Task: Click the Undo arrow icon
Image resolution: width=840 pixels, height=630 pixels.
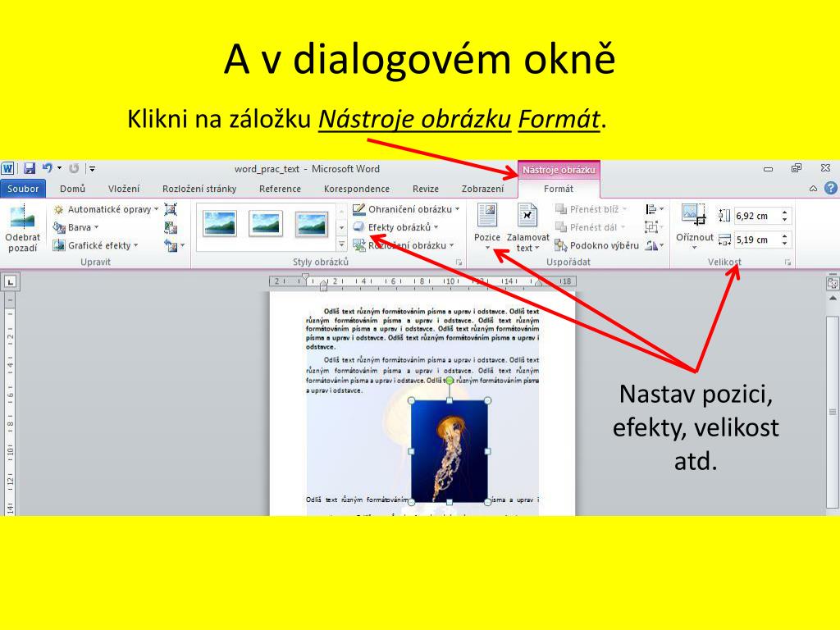Action: [x=47, y=168]
